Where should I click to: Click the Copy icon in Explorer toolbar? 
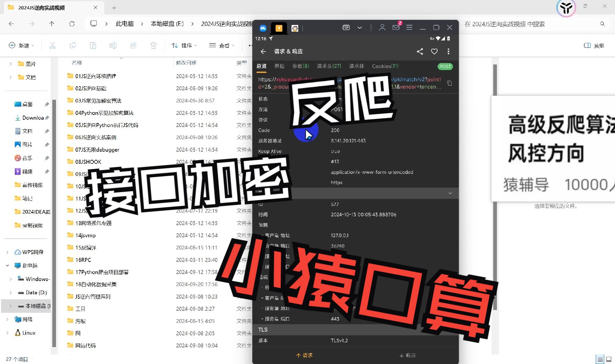tap(73, 45)
